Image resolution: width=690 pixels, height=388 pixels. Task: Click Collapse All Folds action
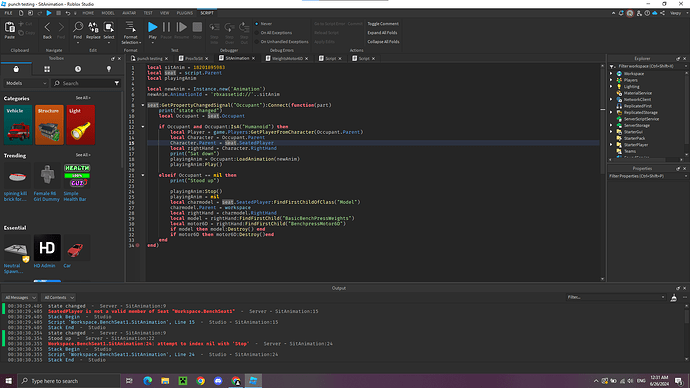point(383,42)
